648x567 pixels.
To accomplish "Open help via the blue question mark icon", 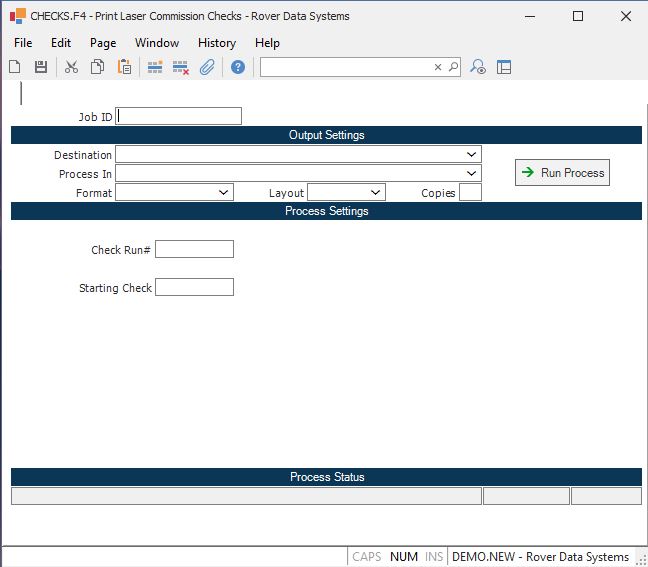I will click(x=238, y=67).
